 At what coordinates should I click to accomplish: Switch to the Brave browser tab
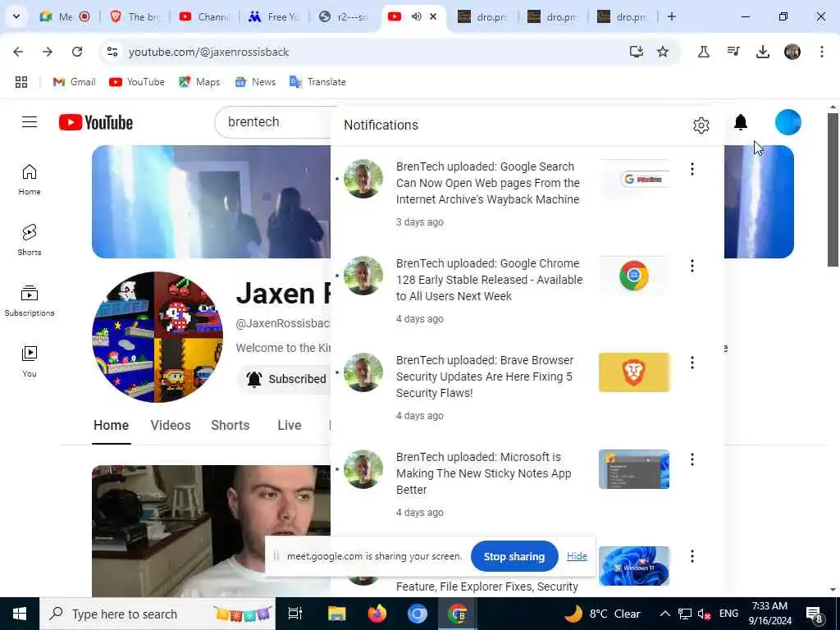pyautogui.click(x=135, y=16)
